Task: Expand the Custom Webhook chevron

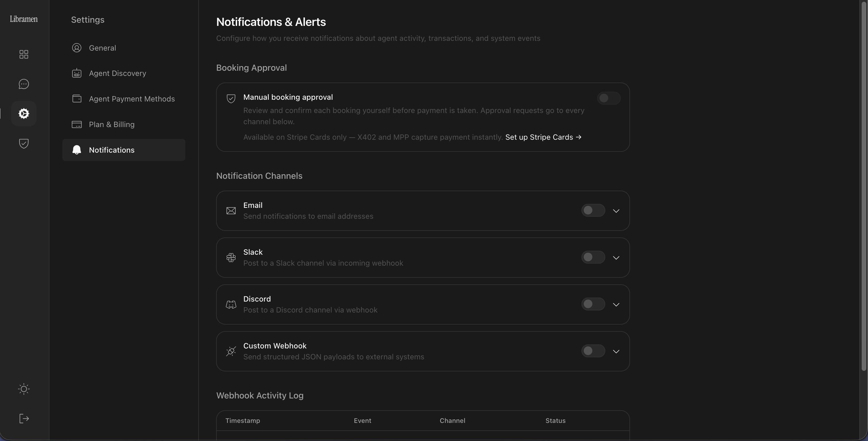Action: pyautogui.click(x=616, y=351)
